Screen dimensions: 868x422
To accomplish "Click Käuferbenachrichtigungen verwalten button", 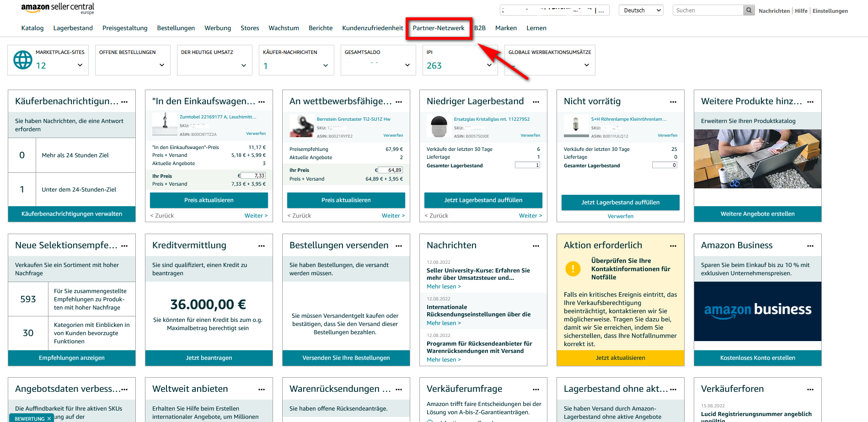I will pyautogui.click(x=72, y=214).
